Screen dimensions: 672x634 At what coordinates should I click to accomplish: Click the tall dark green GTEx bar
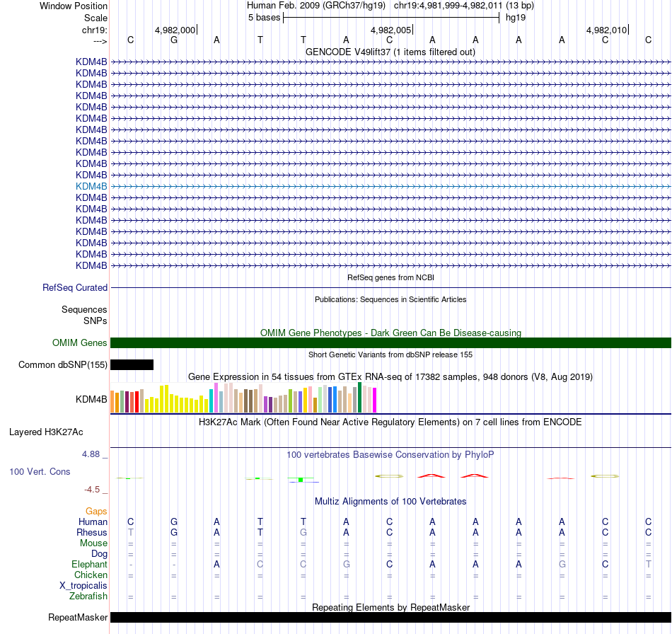(359, 398)
